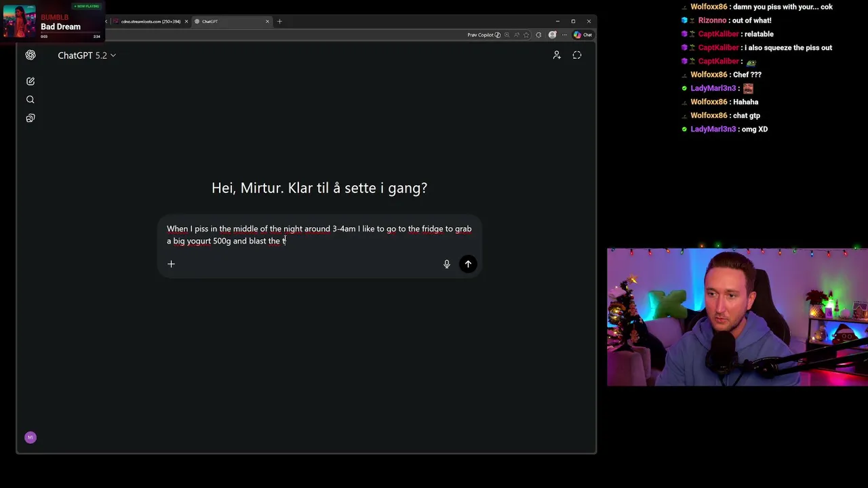
Task: Open the browser profile avatar icon
Action: (553, 35)
